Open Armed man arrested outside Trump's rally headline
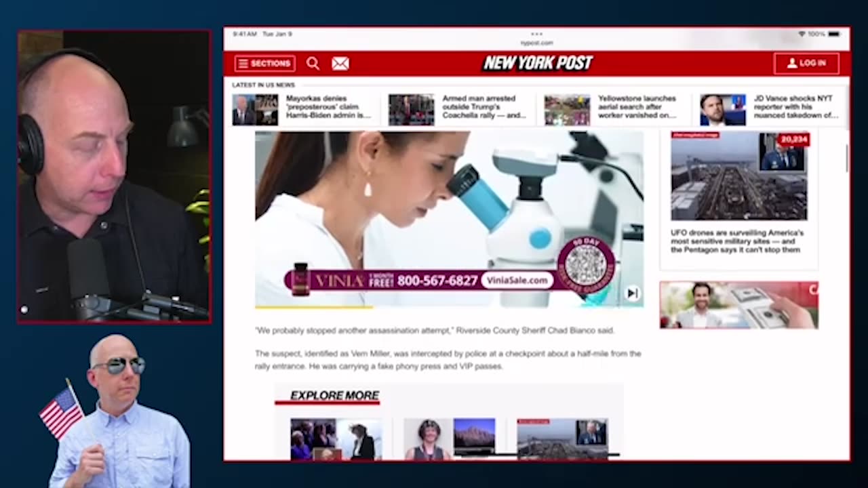 (484, 107)
